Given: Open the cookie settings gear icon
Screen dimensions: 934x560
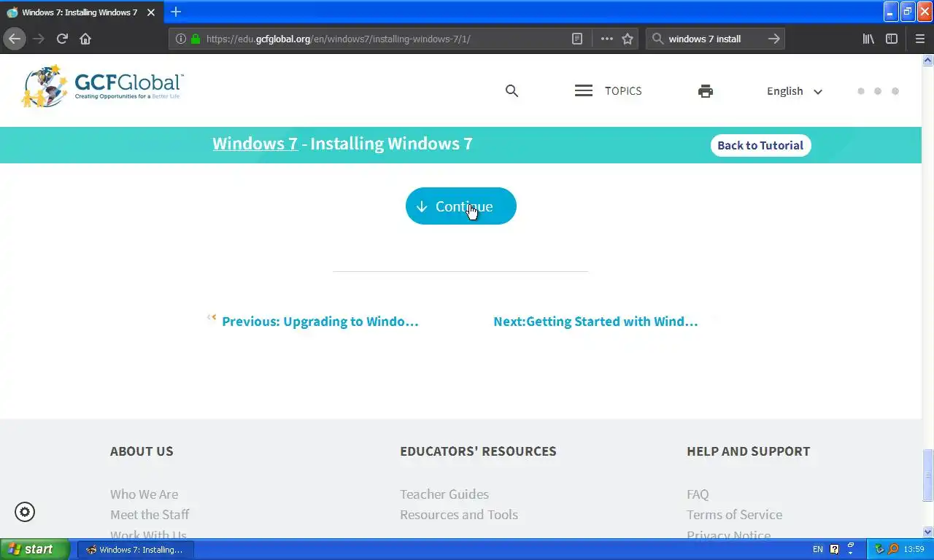Looking at the screenshot, I should 25,512.
